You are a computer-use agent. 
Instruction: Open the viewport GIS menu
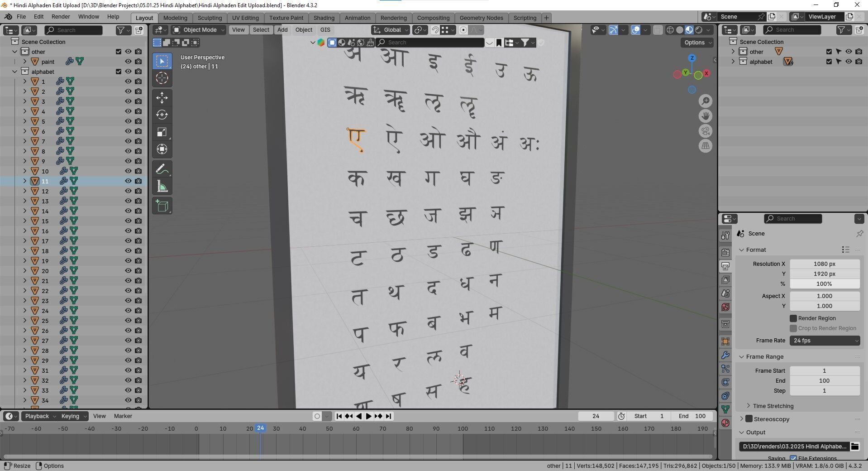coord(325,30)
